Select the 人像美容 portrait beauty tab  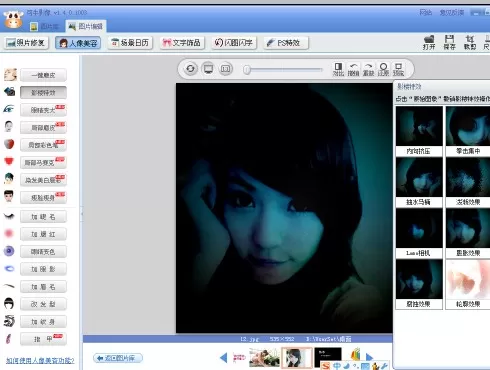[78, 43]
